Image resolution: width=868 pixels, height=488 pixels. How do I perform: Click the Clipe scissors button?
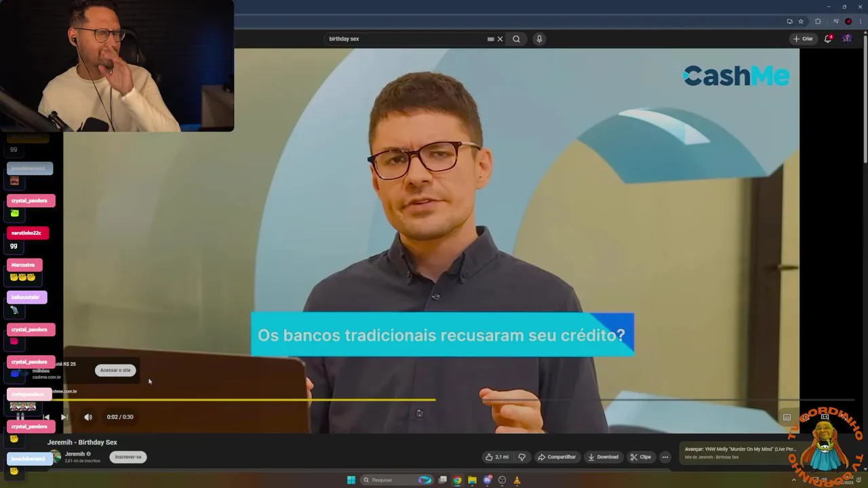pos(641,457)
